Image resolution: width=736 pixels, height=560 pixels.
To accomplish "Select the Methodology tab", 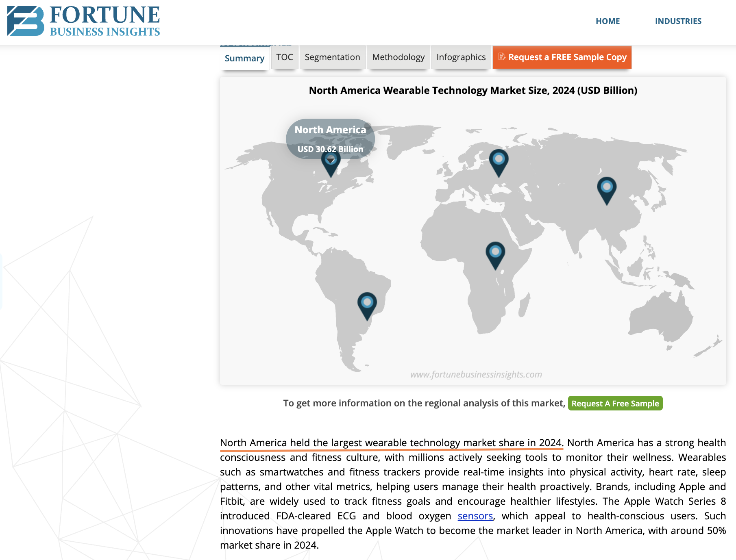I will [x=398, y=57].
